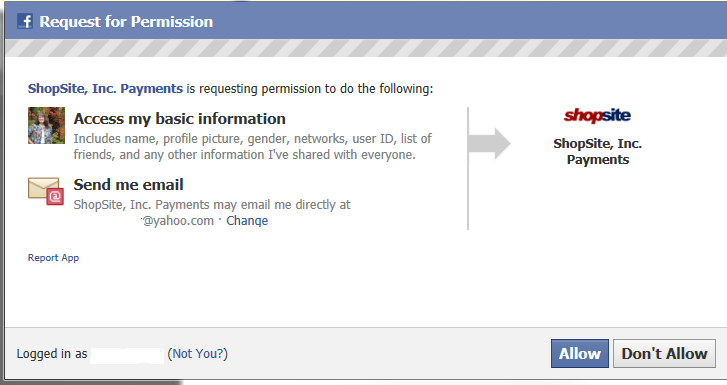Click the user profile picture thumbnail
Screen dimensions: 727x385
(x=46, y=125)
